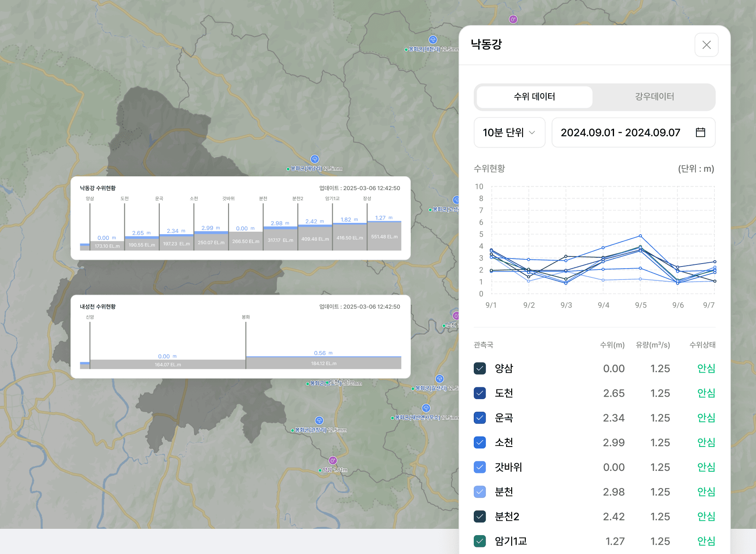This screenshot has width=756, height=554.
Task: Click the purple marker at the map's top edge
Action: [513, 19]
